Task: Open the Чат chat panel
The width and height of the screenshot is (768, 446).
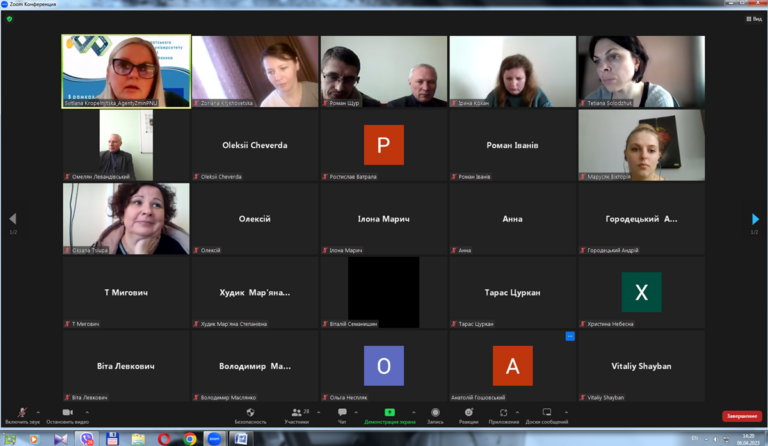Action: tap(342, 416)
